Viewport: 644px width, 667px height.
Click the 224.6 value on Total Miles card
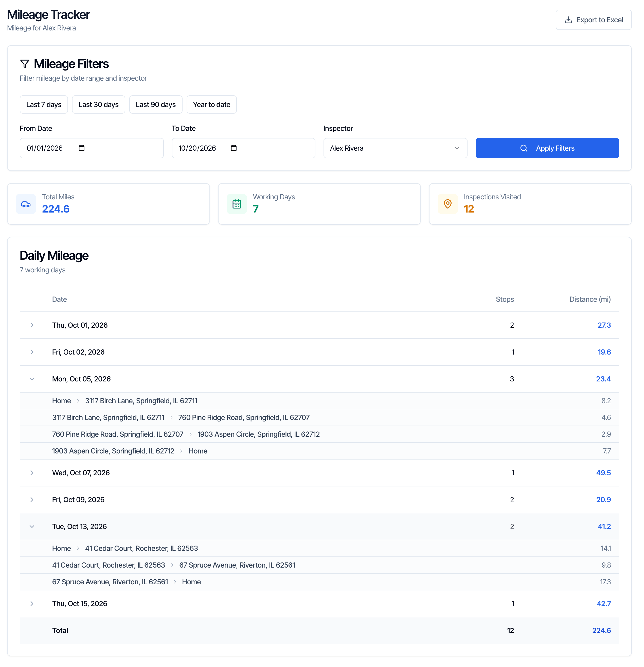(x=56, y=209)
